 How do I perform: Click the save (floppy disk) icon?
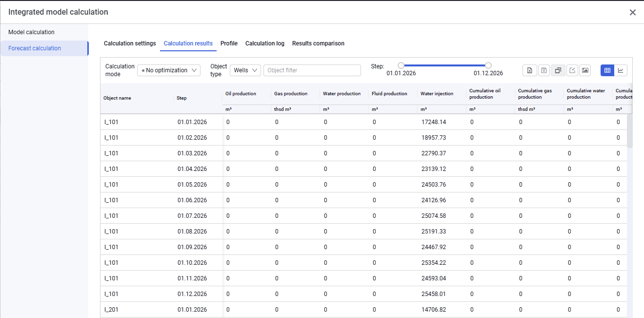click(x=544, y=70)
